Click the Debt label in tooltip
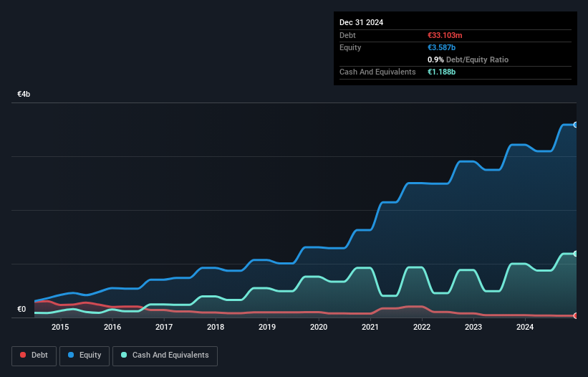This screenshot has width=588, height=377. (347, 35)
